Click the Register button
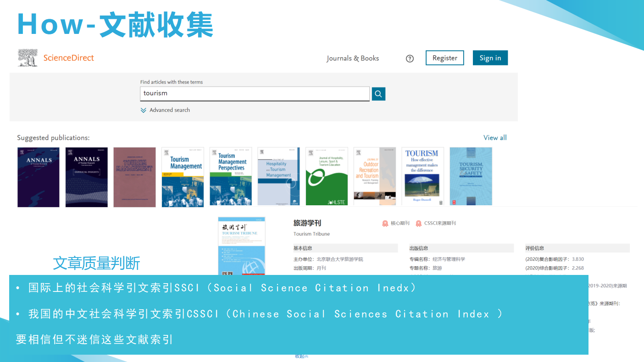 (x=445, y=58)
